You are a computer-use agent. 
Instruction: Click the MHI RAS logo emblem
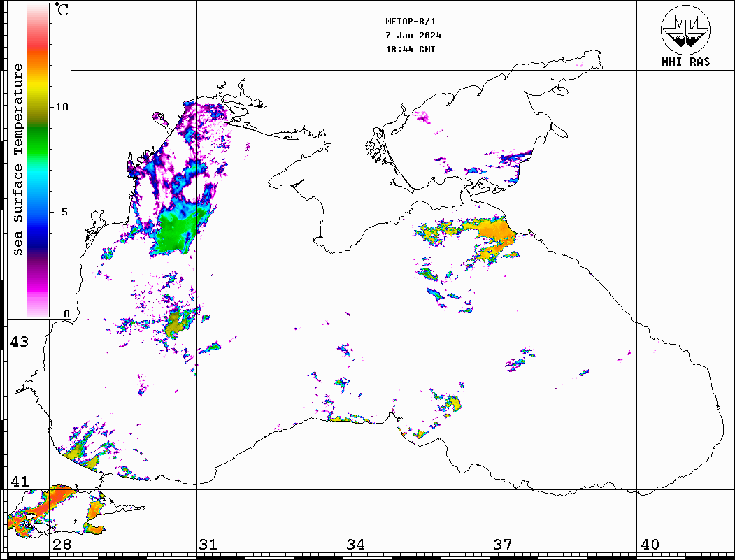point(685,29)
